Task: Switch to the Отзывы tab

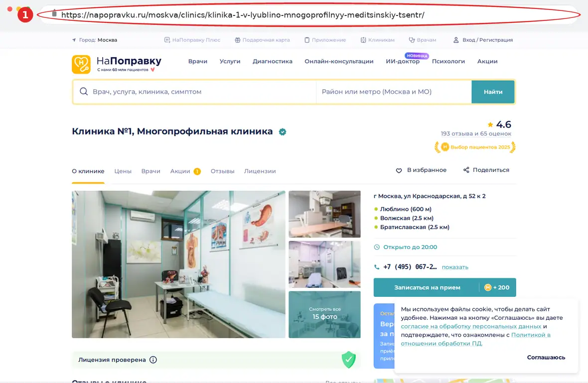Action: 222,171
